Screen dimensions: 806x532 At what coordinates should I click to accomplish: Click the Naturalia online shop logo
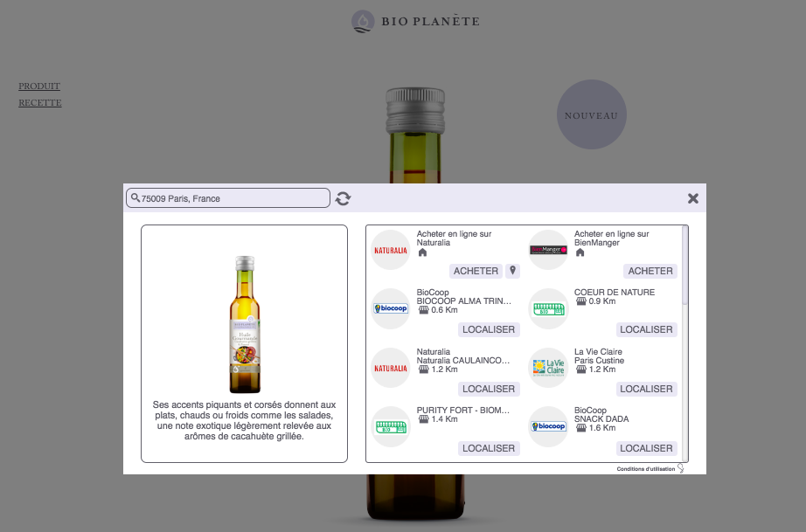[x=391, y=250]
